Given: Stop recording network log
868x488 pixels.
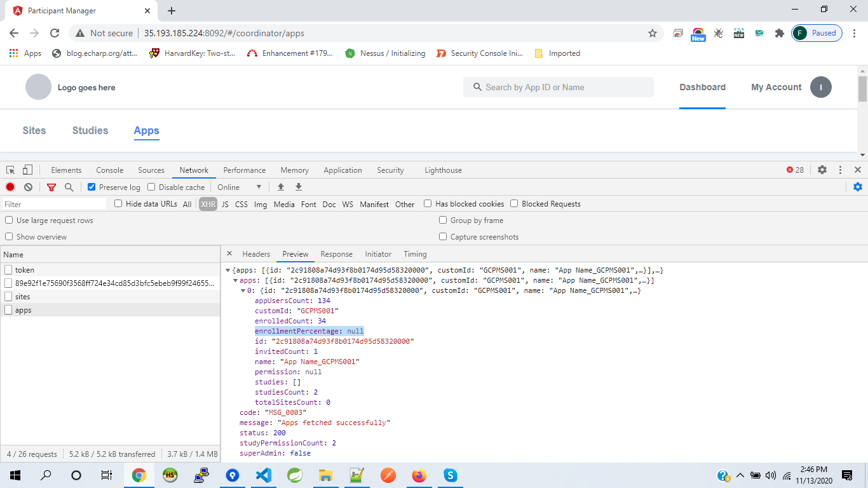Looking at the screenshot, I should [10, 187].
